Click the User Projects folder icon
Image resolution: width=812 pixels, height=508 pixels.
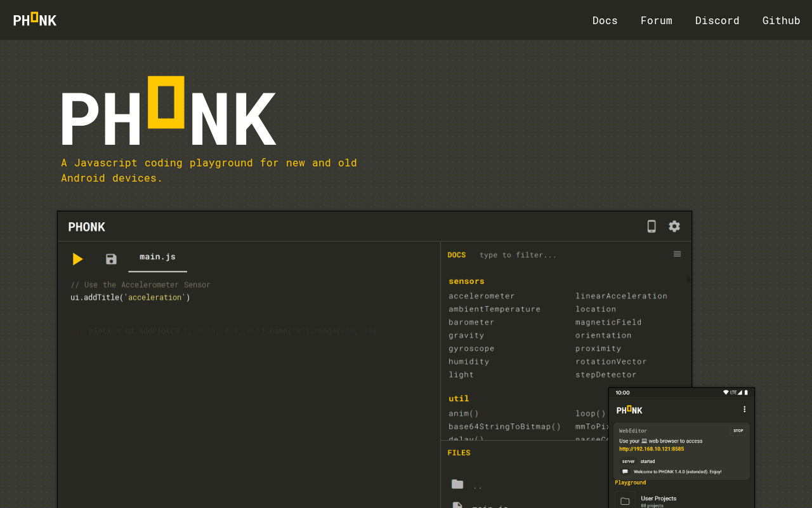625,501
